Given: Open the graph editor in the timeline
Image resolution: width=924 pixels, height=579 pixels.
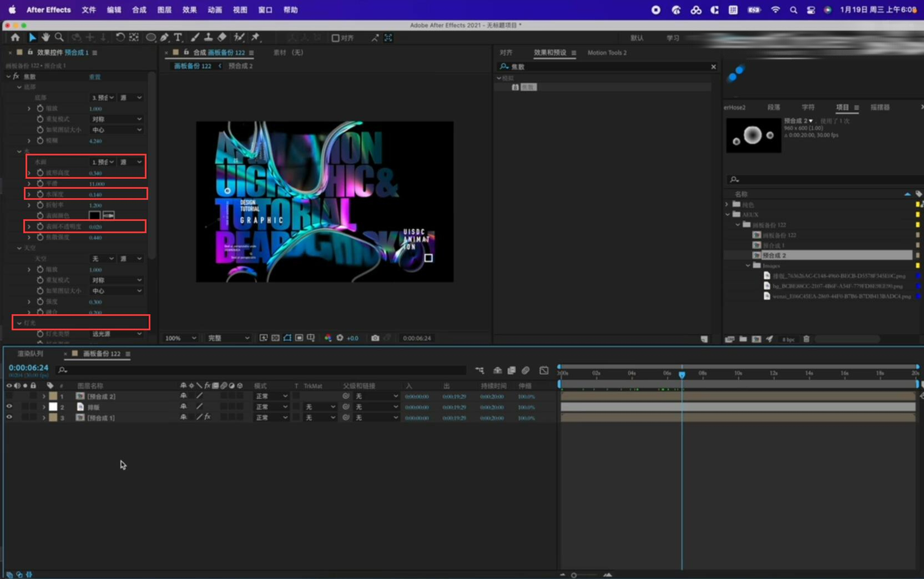Looking at the screenshot, I should tap(544, 370).
